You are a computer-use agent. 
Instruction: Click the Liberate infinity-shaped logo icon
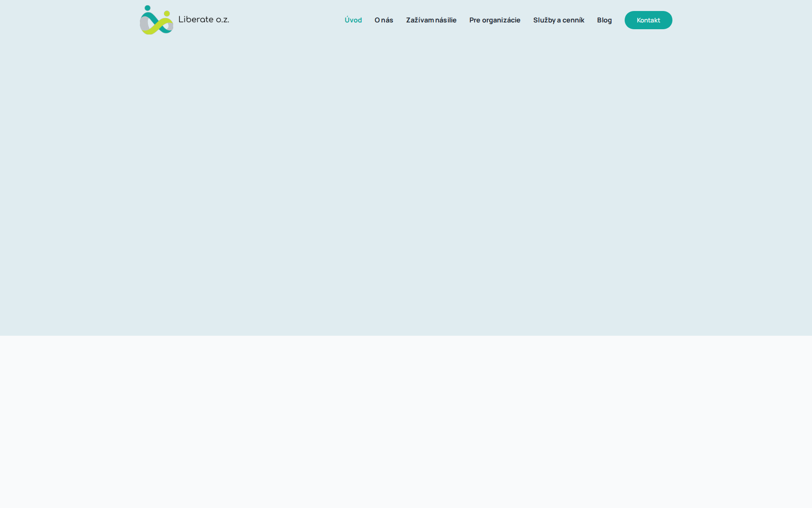click(156, 20)
